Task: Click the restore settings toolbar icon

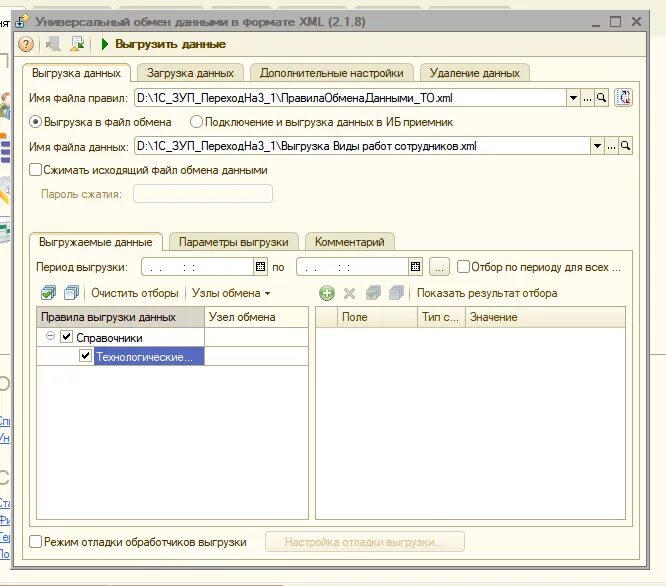Action: [53, 44]
